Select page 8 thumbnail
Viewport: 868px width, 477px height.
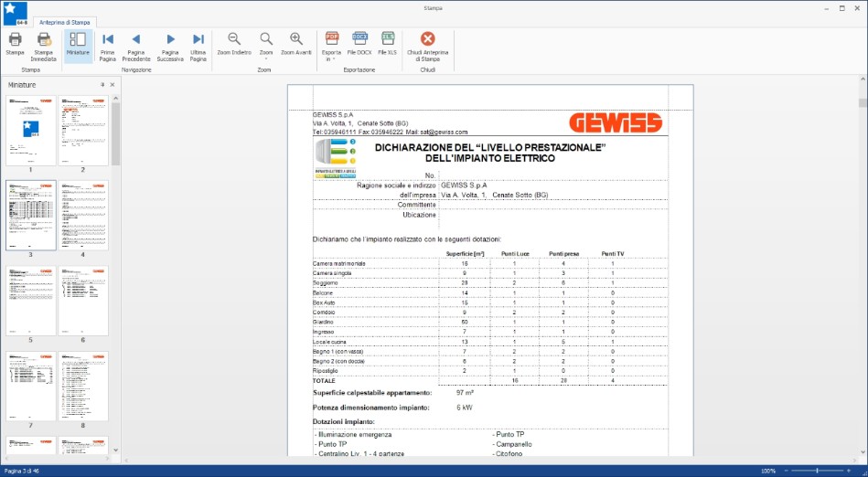(x=83, y=387)
